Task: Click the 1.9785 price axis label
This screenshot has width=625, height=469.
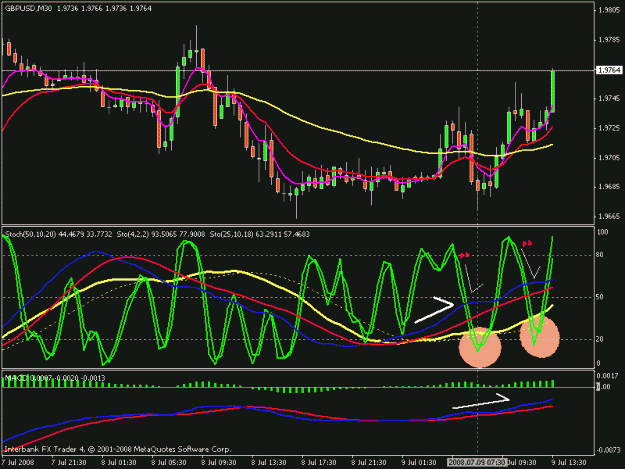Action: click(x=609, y=40)
